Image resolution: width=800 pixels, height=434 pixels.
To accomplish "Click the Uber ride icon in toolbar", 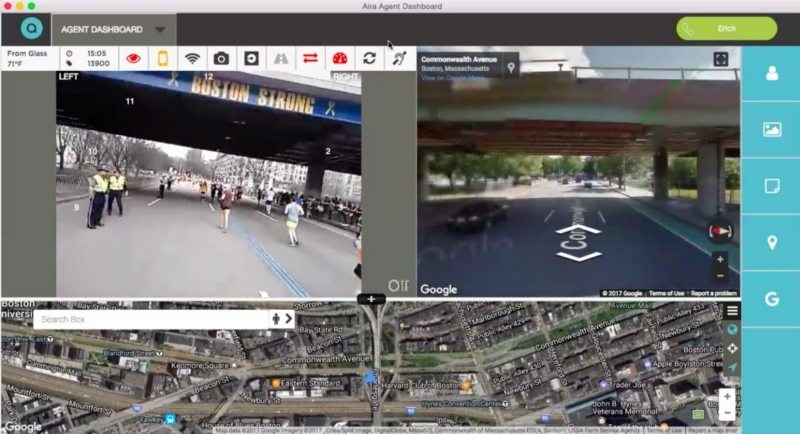I will pos(251,59).
